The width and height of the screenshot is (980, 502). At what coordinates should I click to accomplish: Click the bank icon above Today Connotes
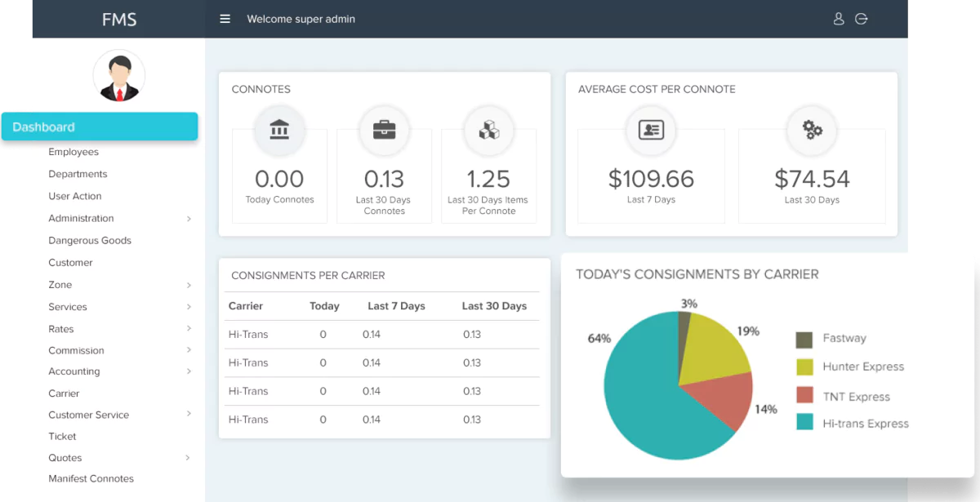[279, 129]
